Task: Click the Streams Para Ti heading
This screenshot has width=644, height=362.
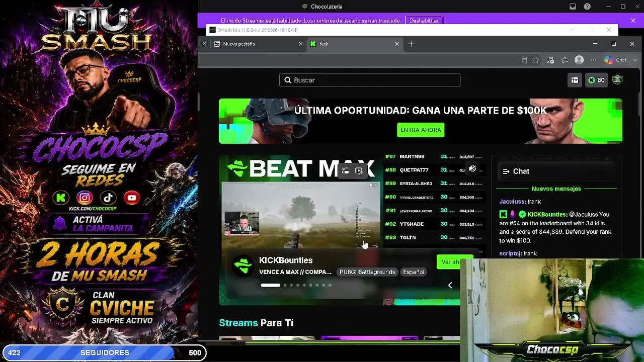Action: [256, 323]
